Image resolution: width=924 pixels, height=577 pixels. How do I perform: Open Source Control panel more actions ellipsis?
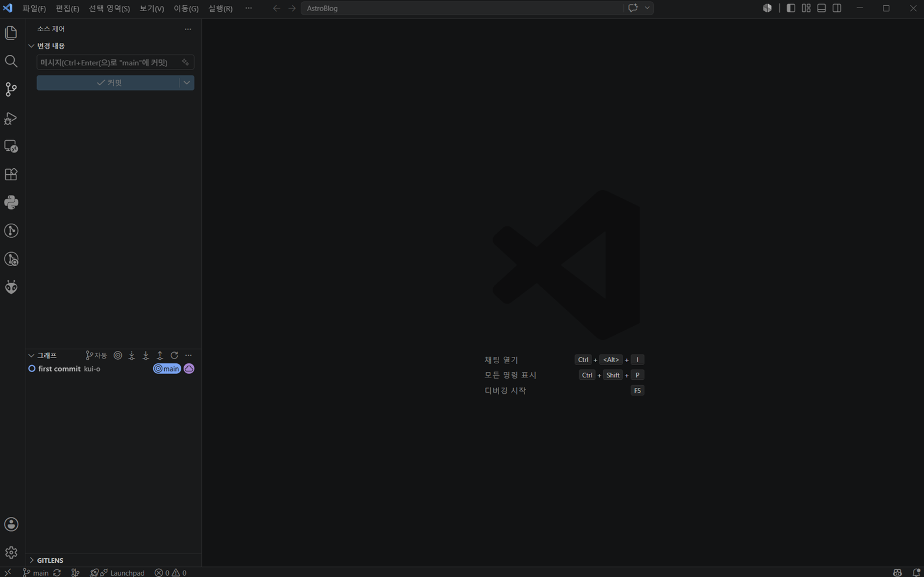[x=188, y=29]
